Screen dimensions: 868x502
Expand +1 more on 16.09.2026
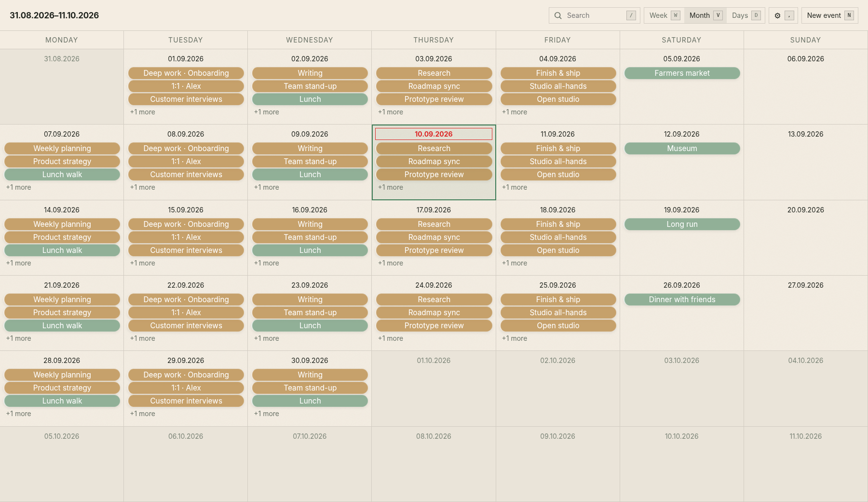click(x=267, y=263)
